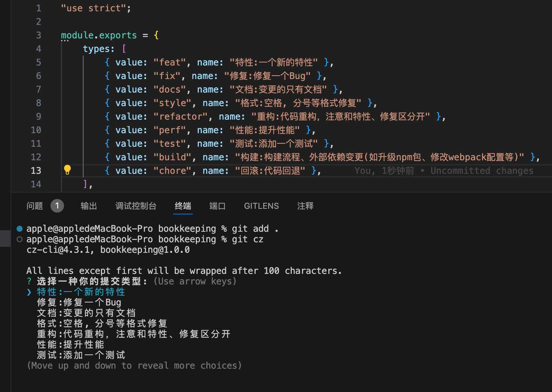The image size is (552, 392).
Task: Click the "perf" string on line 10
Action: coord(169,130)
